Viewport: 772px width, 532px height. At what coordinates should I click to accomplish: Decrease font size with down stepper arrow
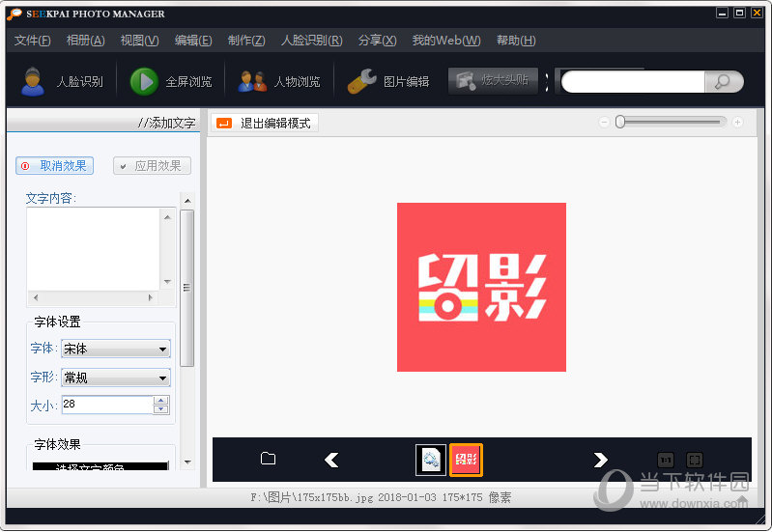pyautogui.click(x=161, y=409)
